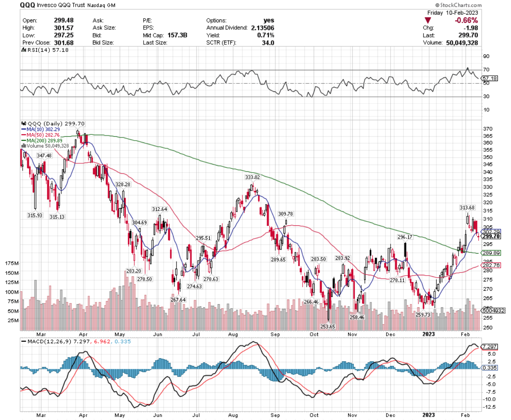Screen dimensions: 511x420
Task: Click the Options value yes
Action: (269, 20)
